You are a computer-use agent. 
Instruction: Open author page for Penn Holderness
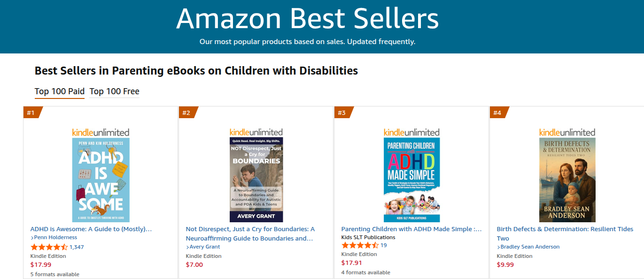[x=55, y=238]
